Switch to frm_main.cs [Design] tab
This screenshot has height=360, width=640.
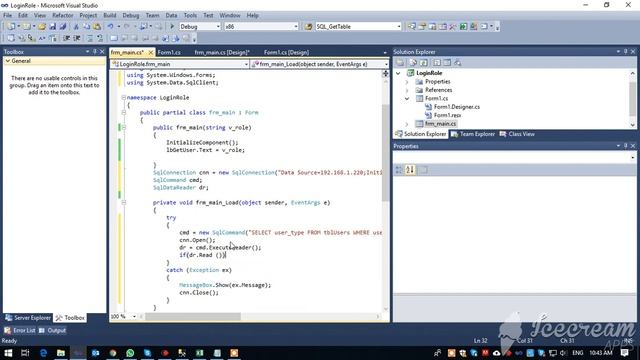click(x=222, y=52)
